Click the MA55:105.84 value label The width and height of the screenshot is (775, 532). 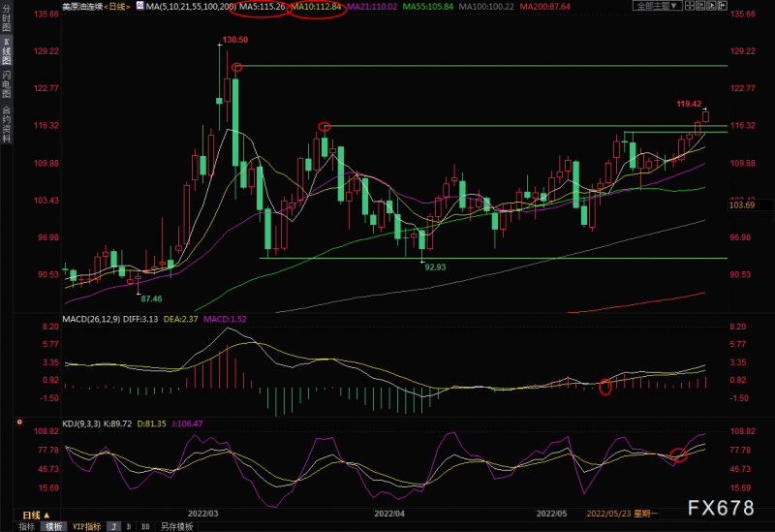click(x=428, y=7)
